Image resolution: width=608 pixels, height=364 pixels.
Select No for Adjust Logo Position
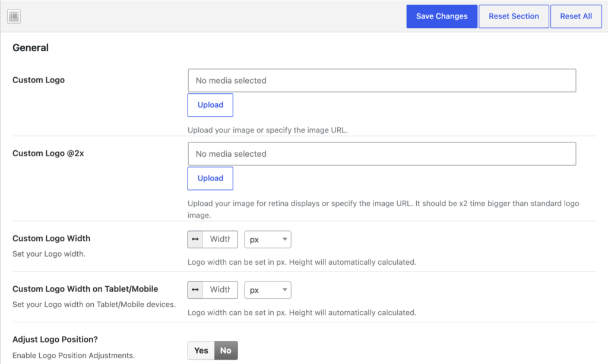pos(226,350)
